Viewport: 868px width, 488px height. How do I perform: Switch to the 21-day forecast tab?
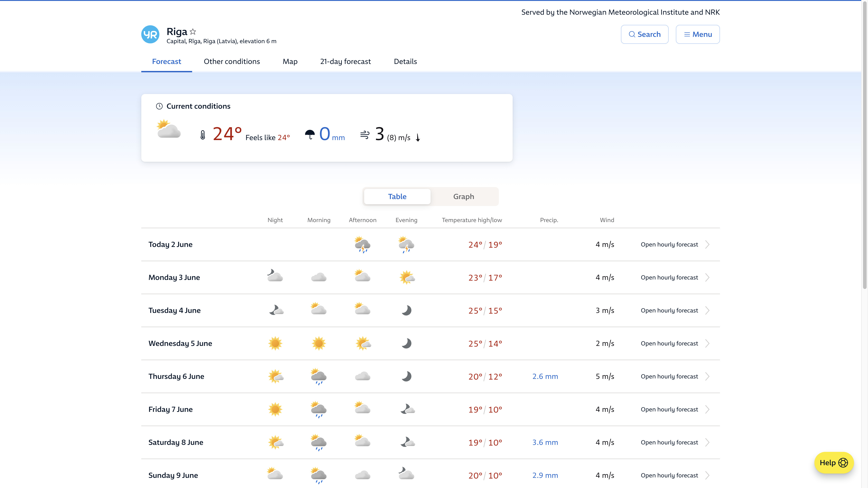[x=345, y=61]
